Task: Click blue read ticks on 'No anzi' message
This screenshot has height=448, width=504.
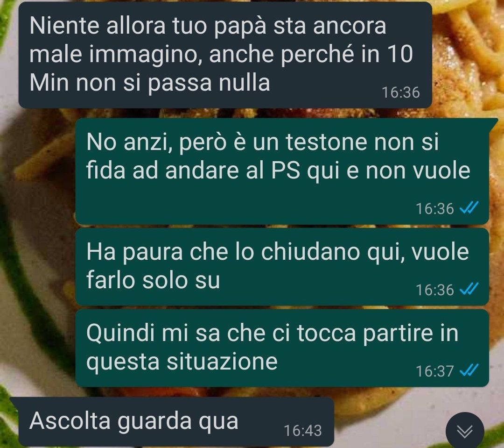Action: [x=469, y=207]
